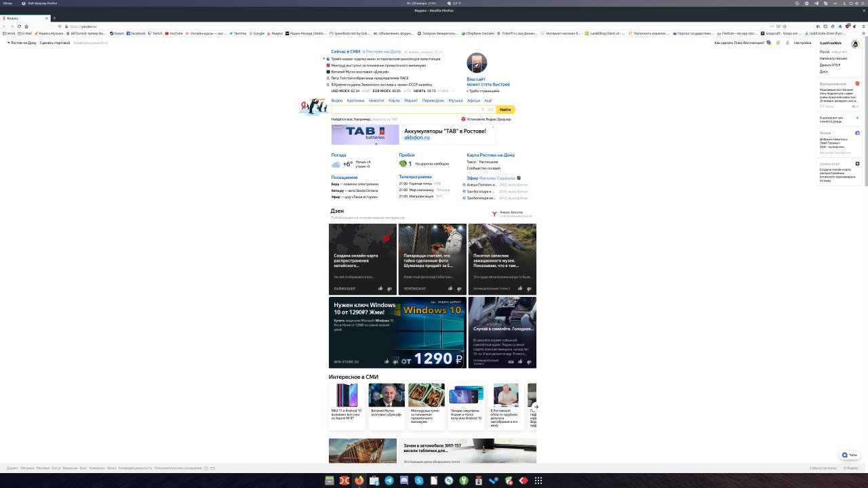Image resolution: width=868 pixels, height=488 pixels.
Task: Open Настройка settings menu
Action: 802,43
